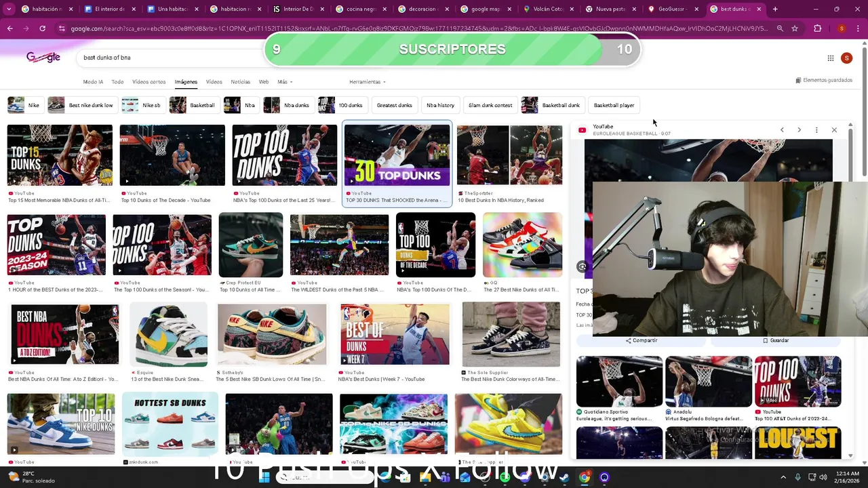
Task: Open the 'Noticias' search tab
Action: [240, 82]
